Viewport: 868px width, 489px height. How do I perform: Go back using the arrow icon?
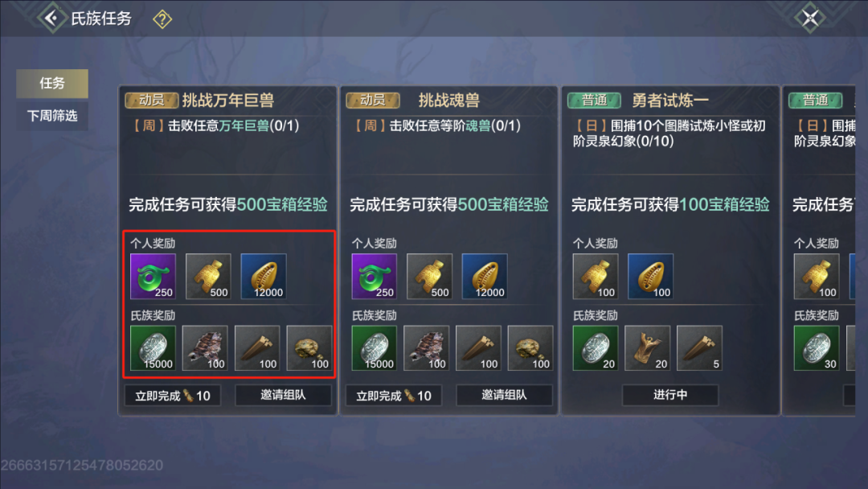point(51,18)
